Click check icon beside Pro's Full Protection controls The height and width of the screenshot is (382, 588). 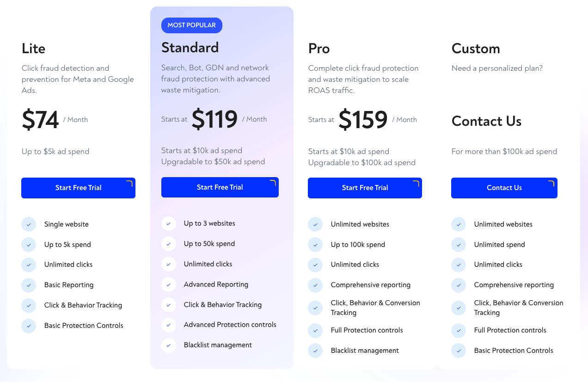pos(315,330)
